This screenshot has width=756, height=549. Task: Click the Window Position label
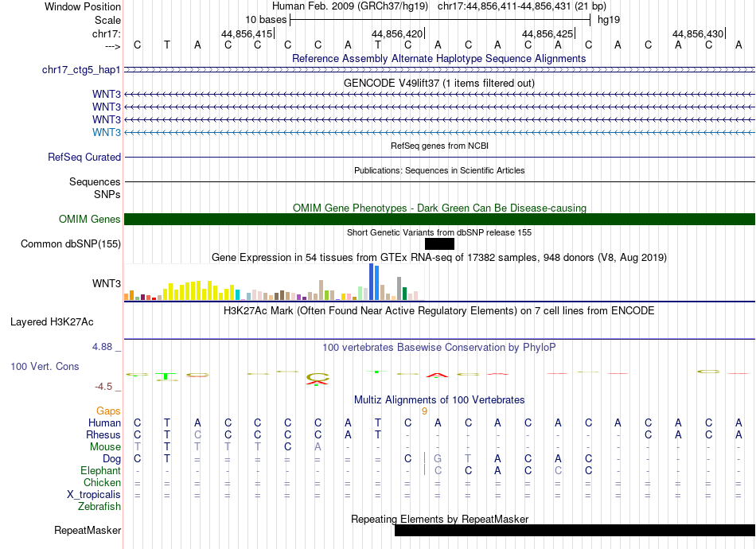(x=83, y=6)
